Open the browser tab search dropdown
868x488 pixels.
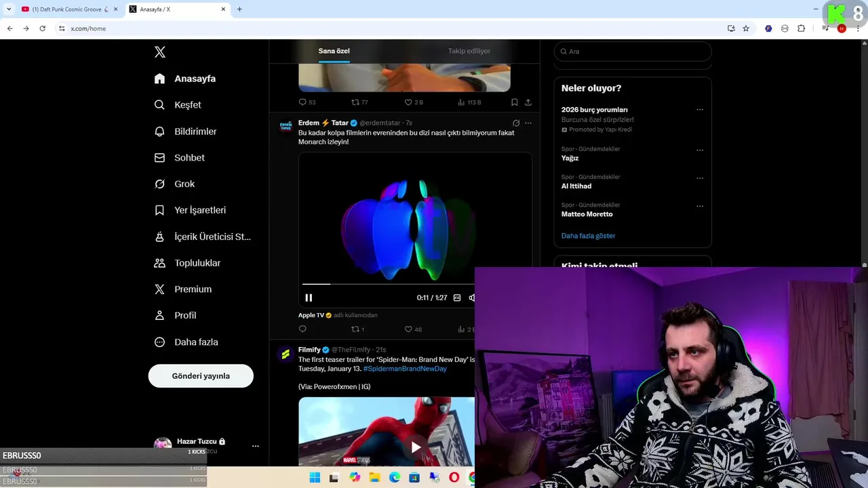pos(8,9)
